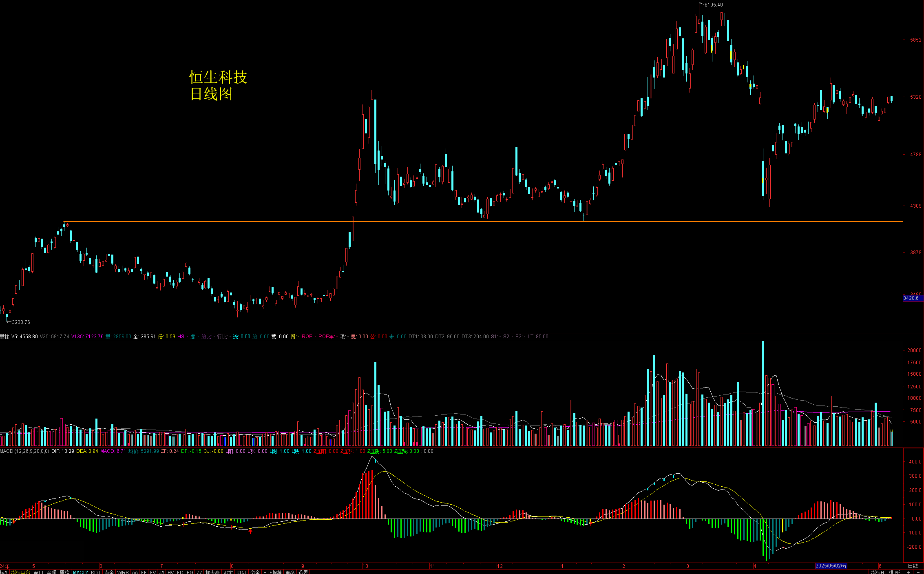Select the 窗口 tab in bottom bar

tap(38, 572)
